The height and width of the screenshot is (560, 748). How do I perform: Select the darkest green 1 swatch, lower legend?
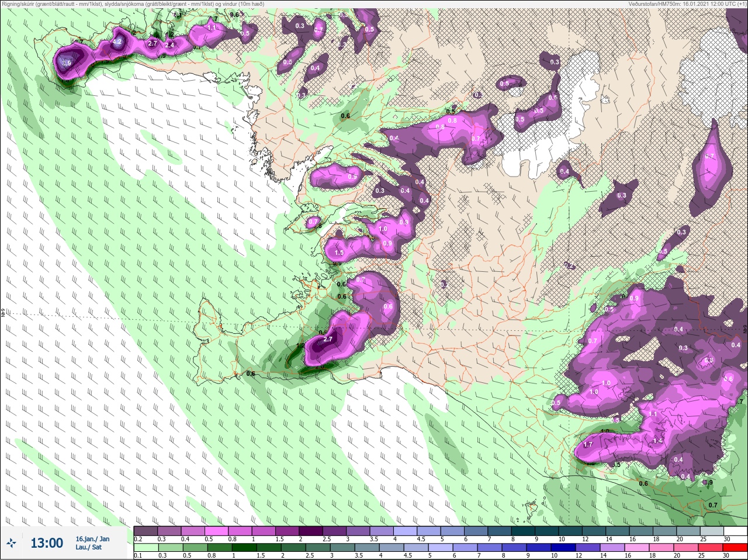[243, 548]
